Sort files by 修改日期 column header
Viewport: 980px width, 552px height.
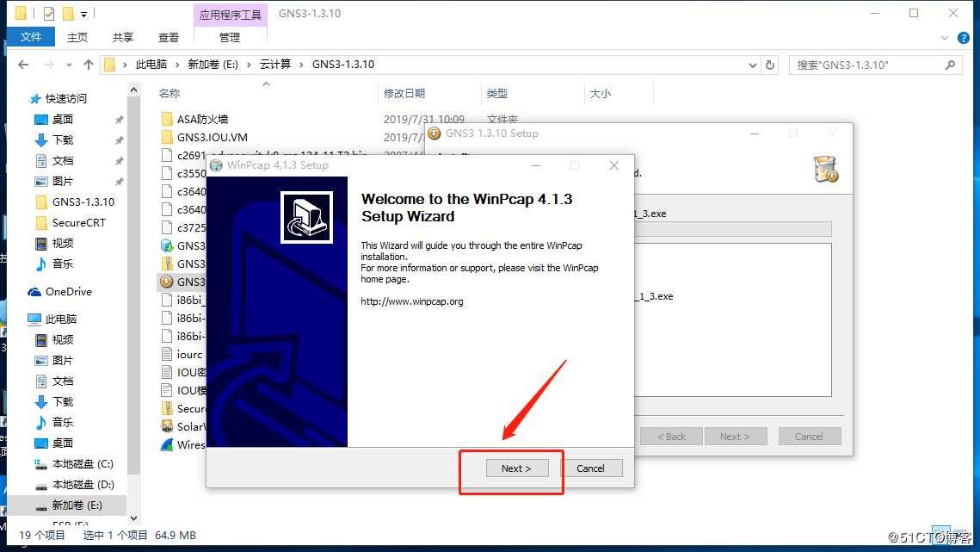pyautogui.click(x=404, y=93)
